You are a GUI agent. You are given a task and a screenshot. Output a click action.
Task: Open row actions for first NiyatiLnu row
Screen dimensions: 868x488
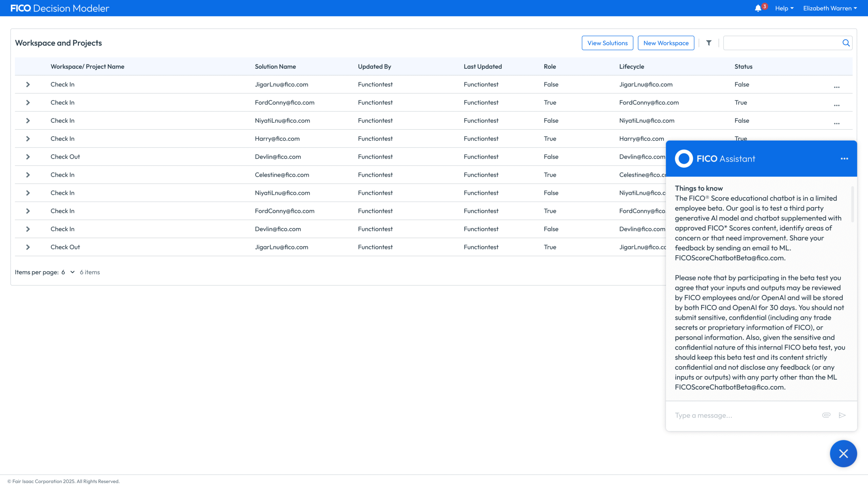tap(836, 123)
